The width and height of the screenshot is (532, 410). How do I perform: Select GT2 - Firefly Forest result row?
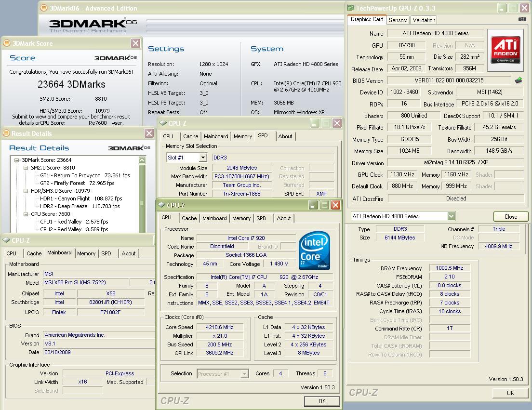click(x=77, y=183)
